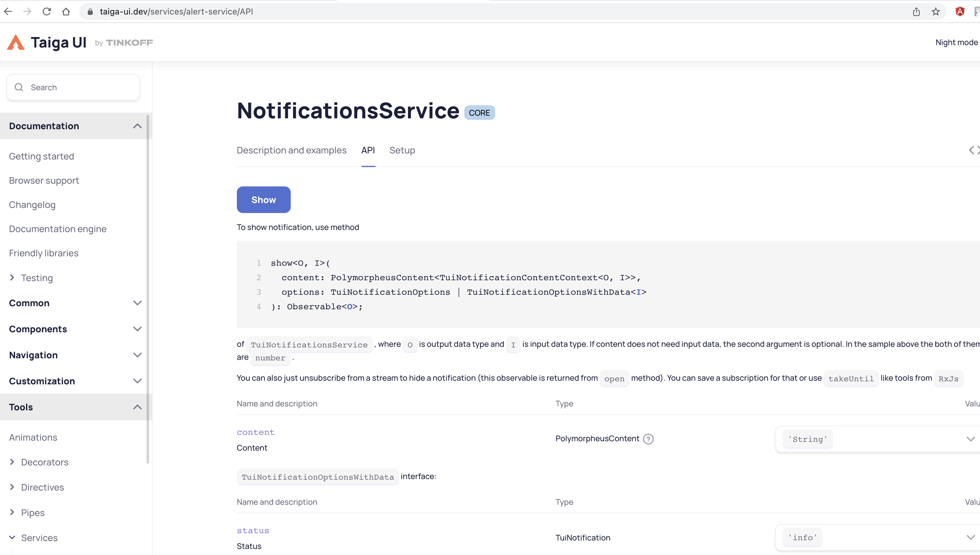Click the site security padlock icon
The height and width of the screenshot is (555, 980).
coord(90,11)
